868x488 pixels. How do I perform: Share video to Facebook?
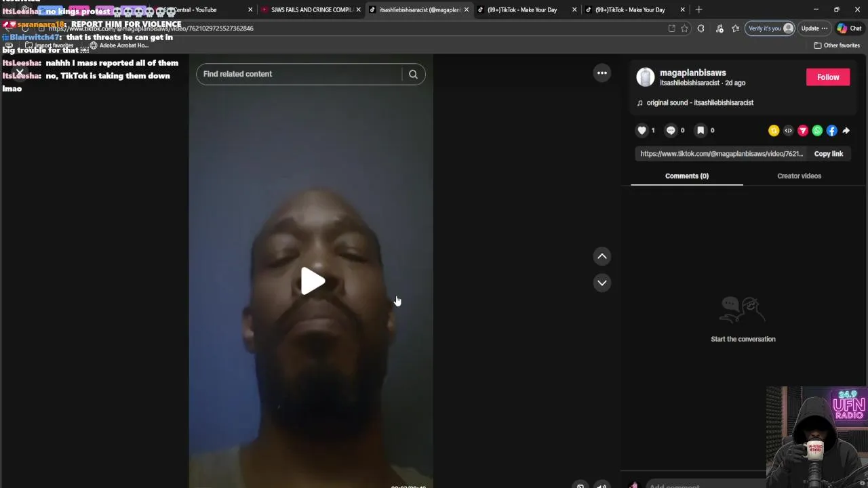click(x=831, y=131)
